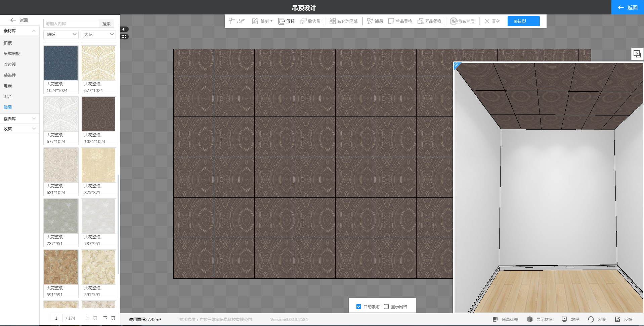Viewport: 644px width, 326px height.
Task: Click the 3D room preview view
Action: pyautogui.click(x=549, y=188)
